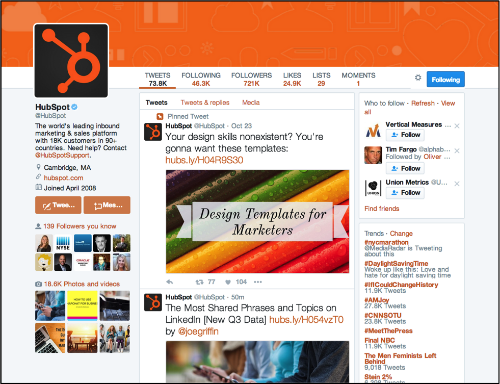The image size is (500, 384).
Task: Open The Men Feminists Left Behind trend
Action: click(400, 358)
